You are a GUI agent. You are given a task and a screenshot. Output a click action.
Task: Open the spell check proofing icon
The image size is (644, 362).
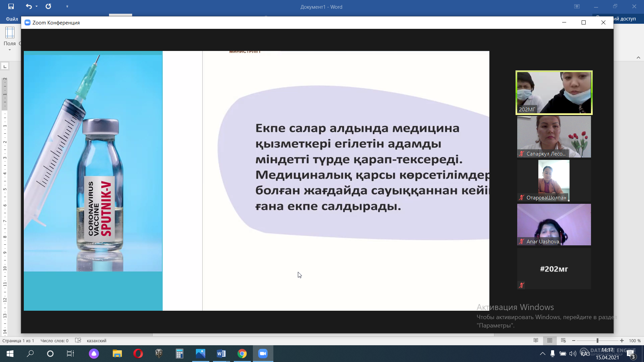click(78, 341)
